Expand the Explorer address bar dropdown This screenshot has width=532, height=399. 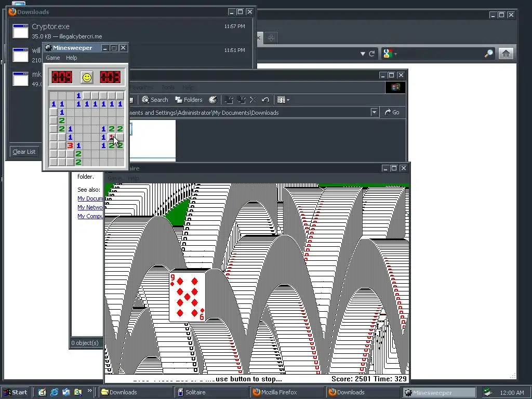(374, 112)
